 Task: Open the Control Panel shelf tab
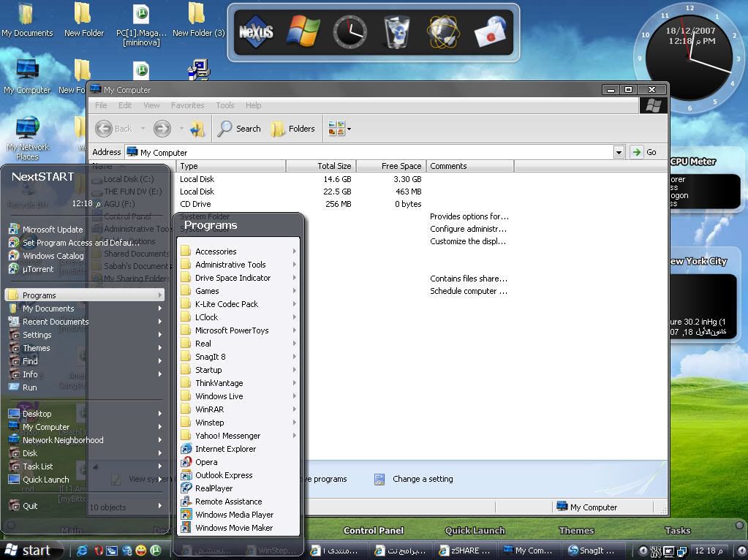374,531
